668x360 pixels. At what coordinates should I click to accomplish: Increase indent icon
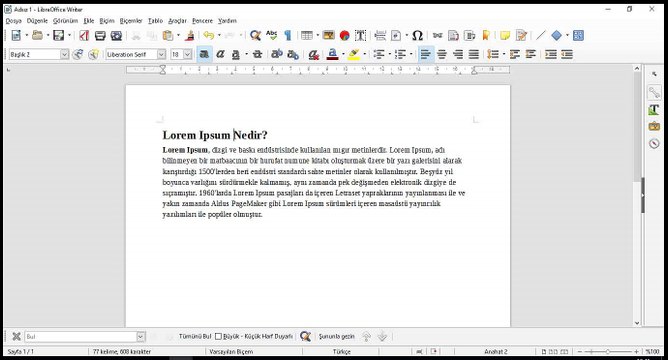[551, 55]
